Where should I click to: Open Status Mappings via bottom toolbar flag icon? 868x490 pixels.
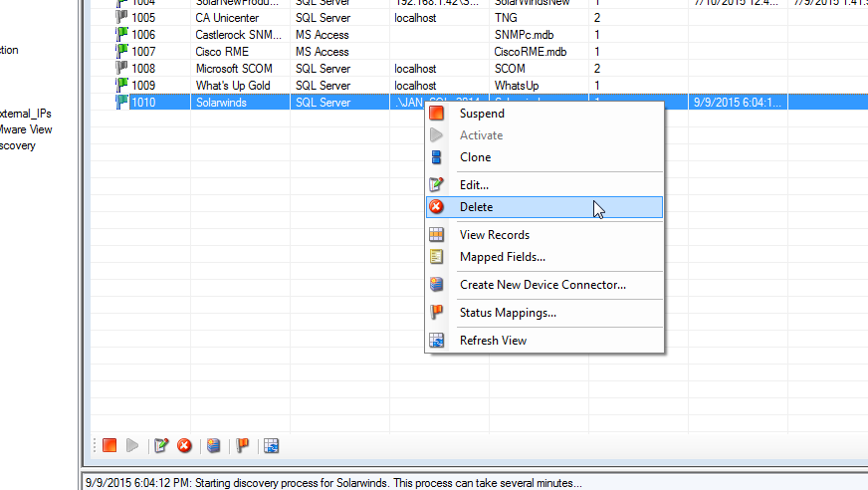pos(242,445)
